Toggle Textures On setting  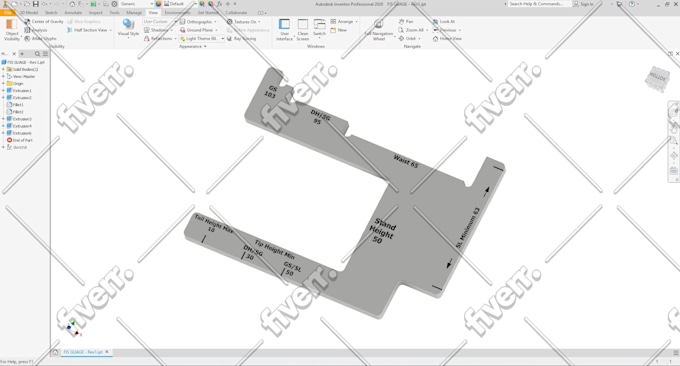point(244,21)
